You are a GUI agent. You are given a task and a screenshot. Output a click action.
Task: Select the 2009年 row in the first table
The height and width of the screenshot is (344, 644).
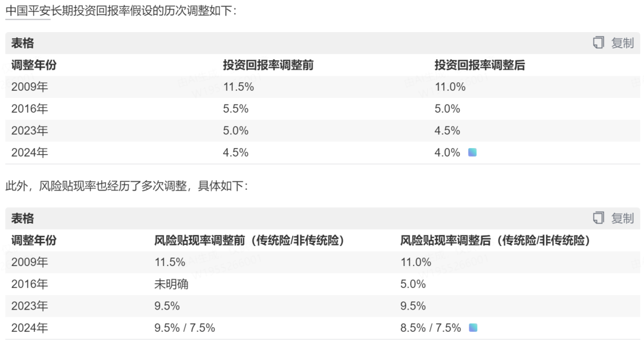point(322,86)
